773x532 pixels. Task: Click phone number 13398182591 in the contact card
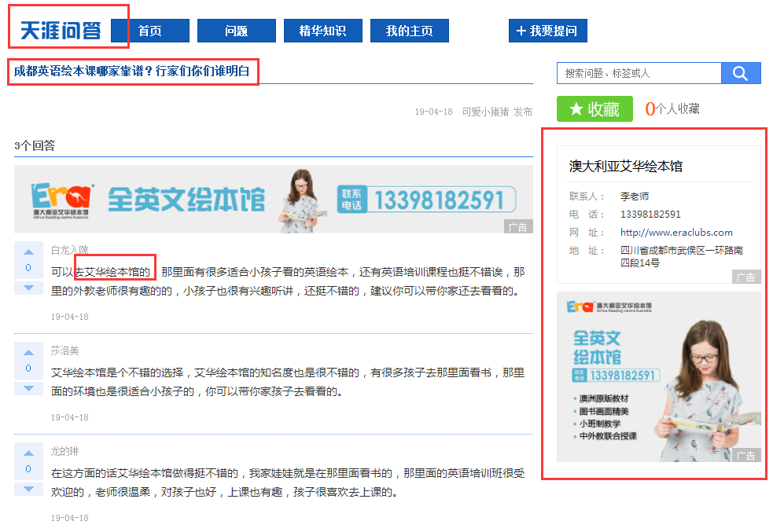tap(650, 215)
